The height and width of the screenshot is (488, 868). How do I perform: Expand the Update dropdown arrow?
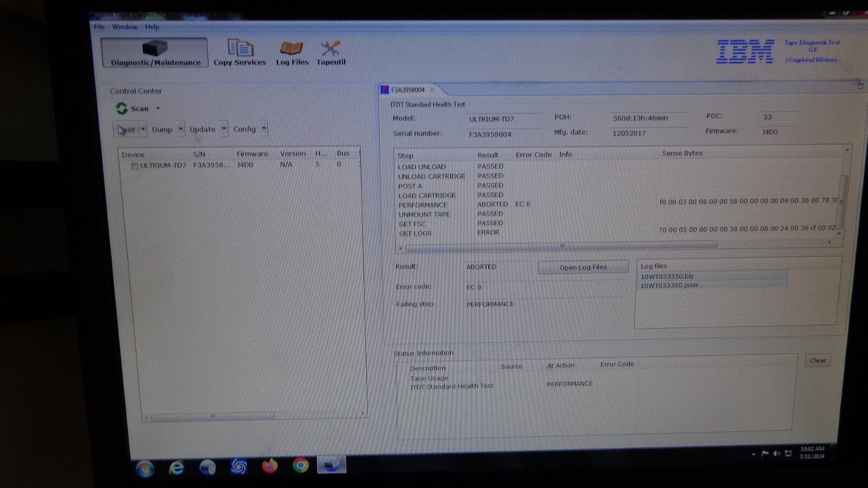coord(224,129)
